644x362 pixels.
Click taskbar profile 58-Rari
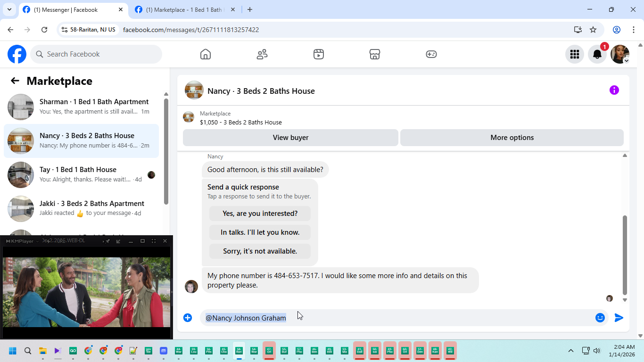tap(239, 351)
